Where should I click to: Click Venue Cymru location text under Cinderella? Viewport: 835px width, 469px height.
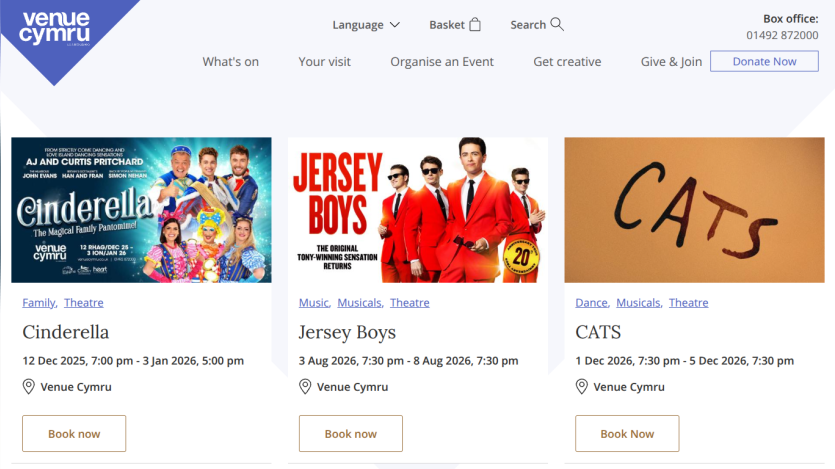tap(76, 387)
